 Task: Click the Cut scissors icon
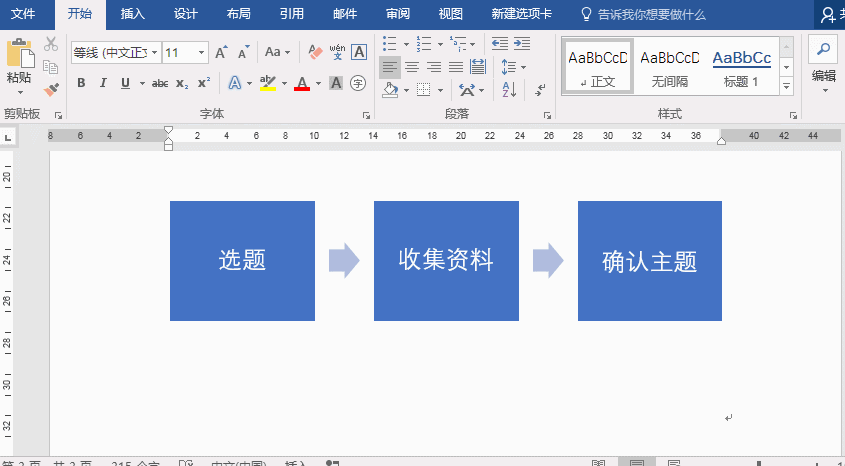coord(52,45)
